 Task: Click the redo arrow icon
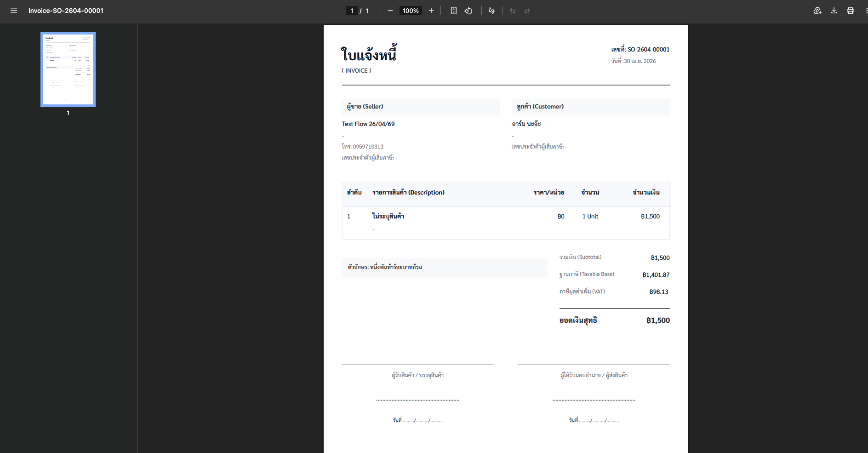pos(527,11)
